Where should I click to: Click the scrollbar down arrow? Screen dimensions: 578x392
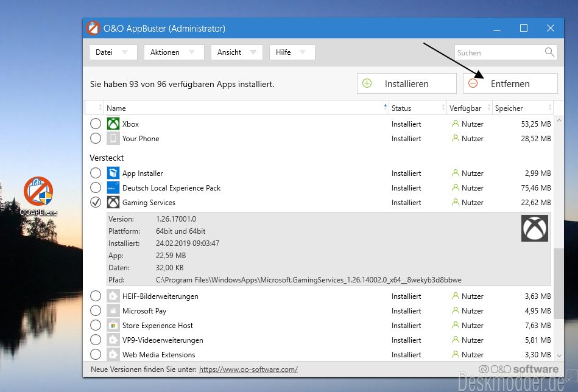pyautogui.click(x=559, y=355)
